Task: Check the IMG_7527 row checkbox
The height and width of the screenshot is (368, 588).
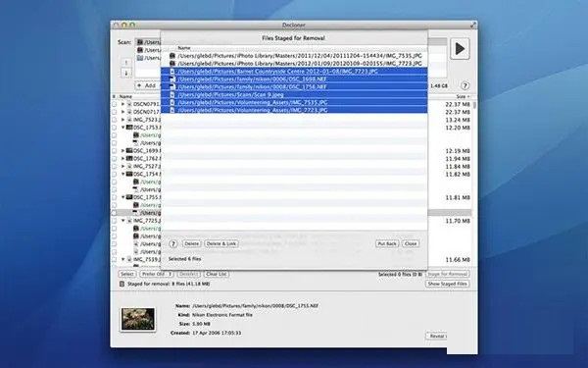Action: point(115,166)
